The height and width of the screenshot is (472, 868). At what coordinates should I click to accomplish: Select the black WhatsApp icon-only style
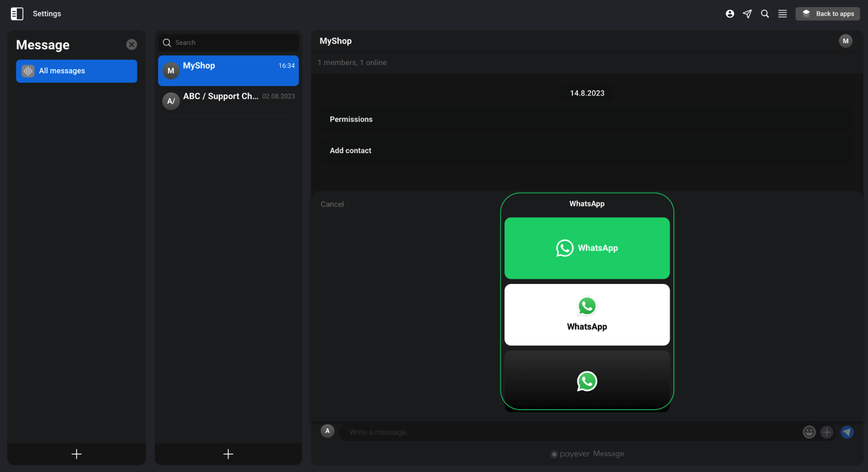587,381
